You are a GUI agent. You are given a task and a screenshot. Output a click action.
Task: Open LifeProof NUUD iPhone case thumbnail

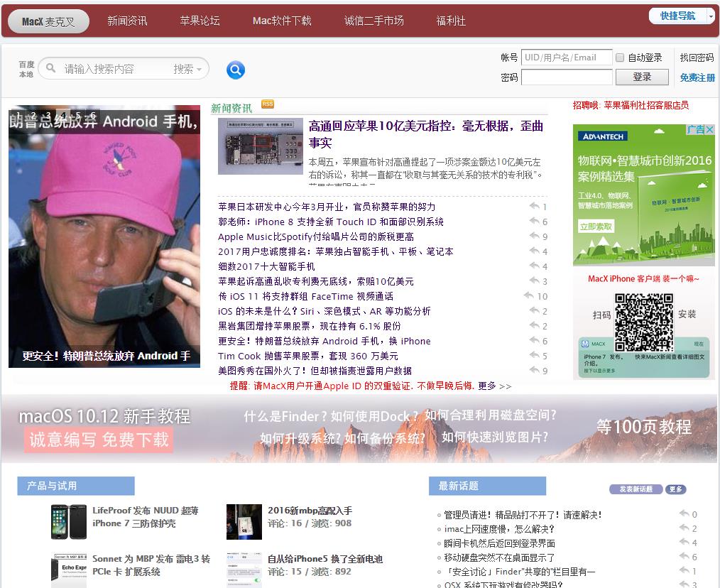[x=69, y=522]
